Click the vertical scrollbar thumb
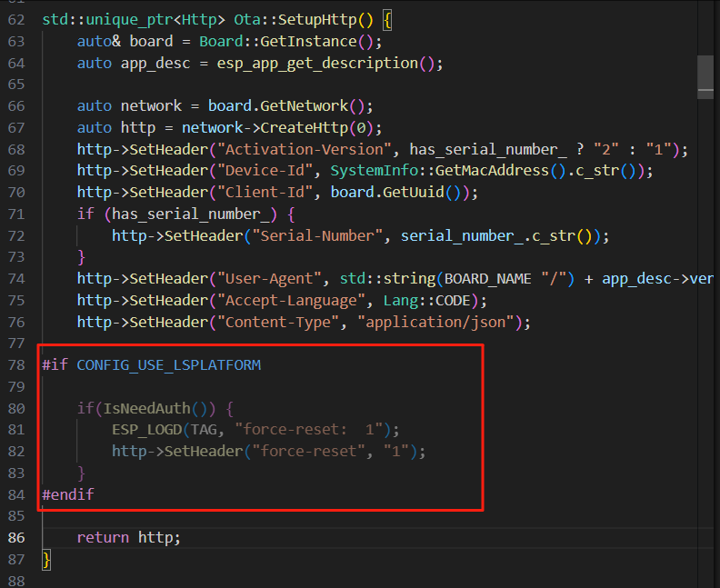Image resolution: width=720 pixels, height=588 pixels. tap(705, 77)
